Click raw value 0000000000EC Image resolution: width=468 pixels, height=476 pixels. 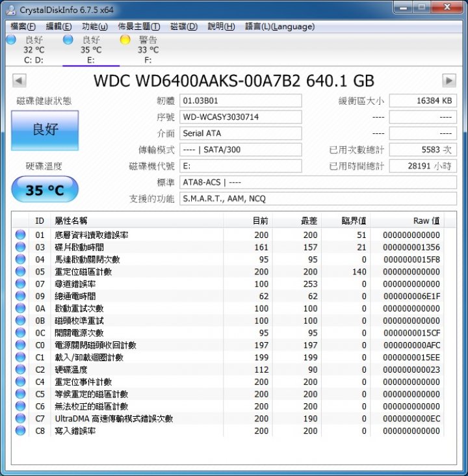tap(411, 419)
